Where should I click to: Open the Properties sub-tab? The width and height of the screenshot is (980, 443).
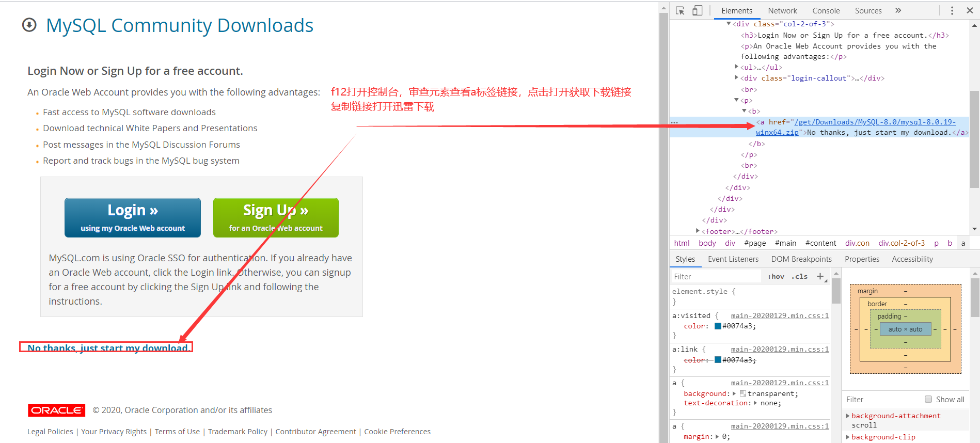click(x=862, y=259)
